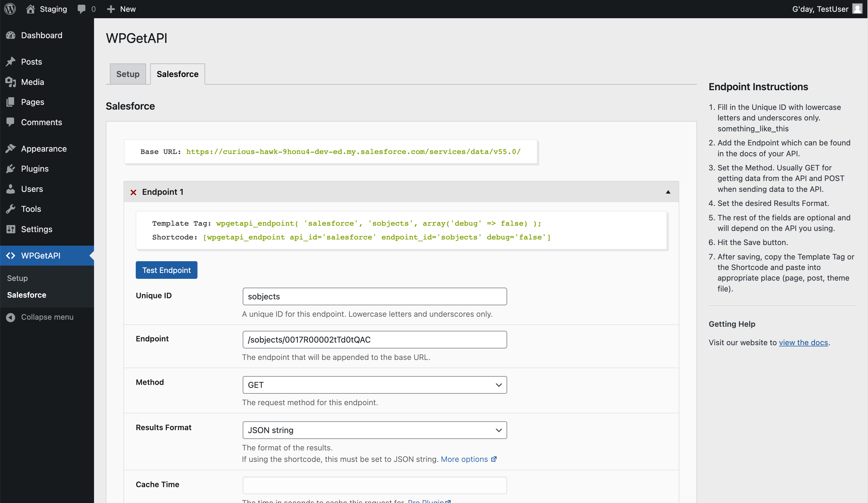Open the Plugins menu label
868x503 pixels.
(35, 169)
